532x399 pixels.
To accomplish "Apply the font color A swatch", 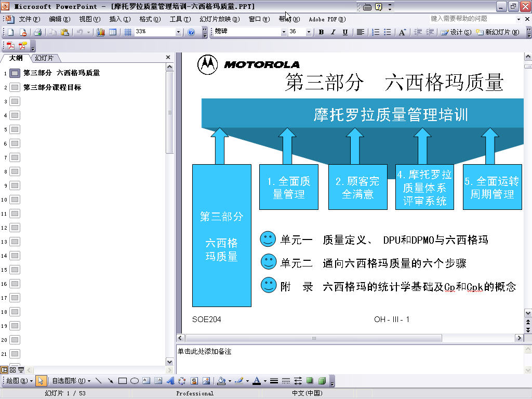I will (257, 381).
